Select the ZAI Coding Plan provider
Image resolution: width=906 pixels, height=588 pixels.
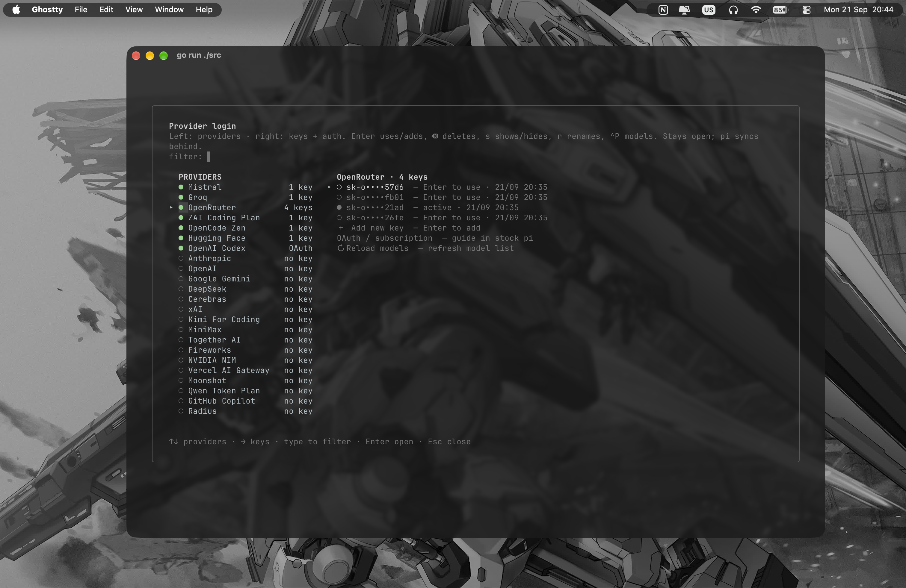tap(246, 218)
